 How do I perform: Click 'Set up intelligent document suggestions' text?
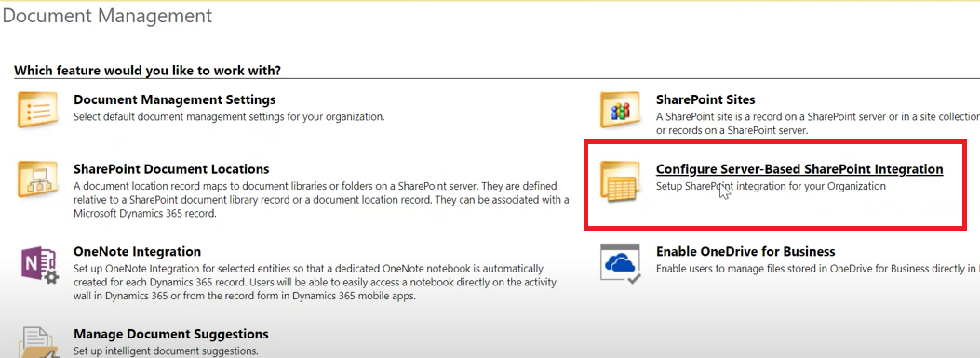click(166, 351)
